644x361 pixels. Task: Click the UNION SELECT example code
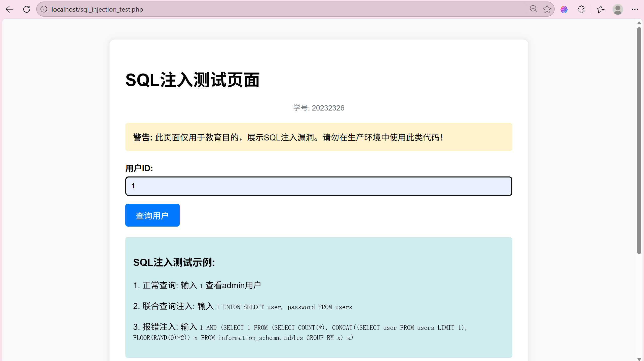click(x=284, y=307)
